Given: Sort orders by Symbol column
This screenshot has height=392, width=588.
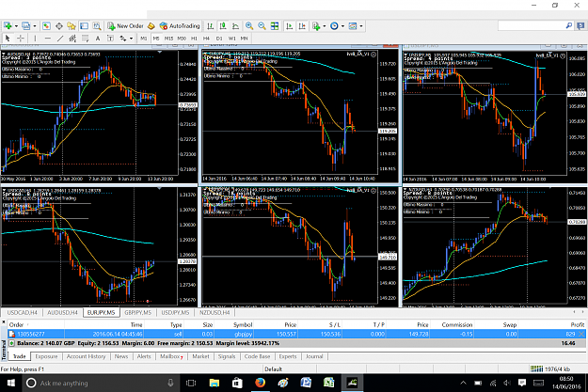Looking at the screenshot, I should [243, 324].
